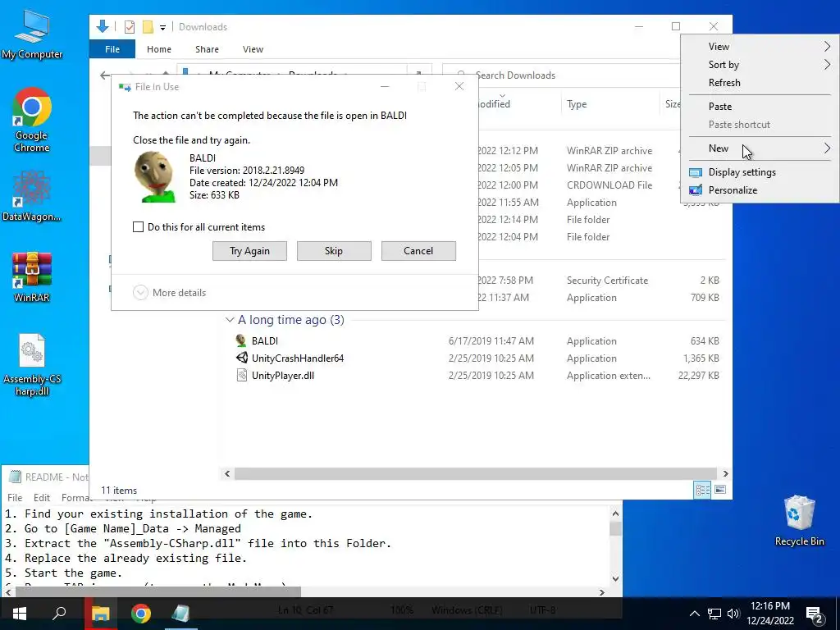Screen dimensions: 840x630
Task: Open volume control tray icon
Action: pyautogui.click(x=733, y=614)
